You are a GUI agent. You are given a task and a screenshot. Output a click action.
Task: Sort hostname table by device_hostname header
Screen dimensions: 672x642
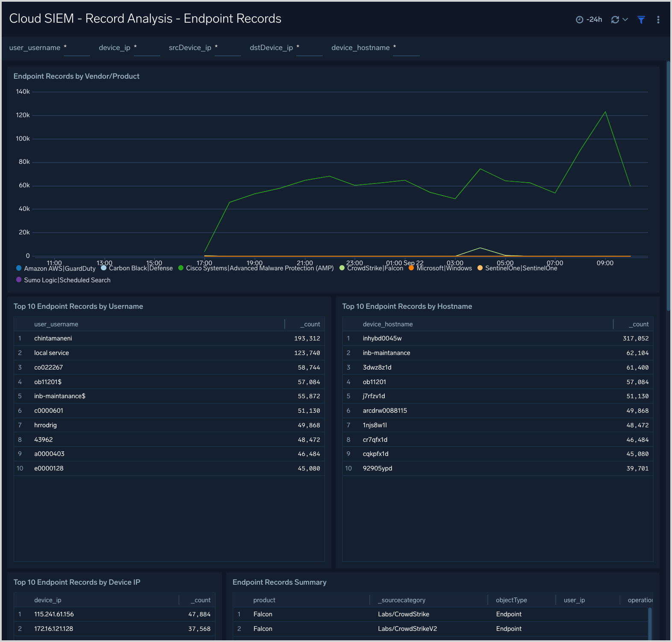click(388, 324)
